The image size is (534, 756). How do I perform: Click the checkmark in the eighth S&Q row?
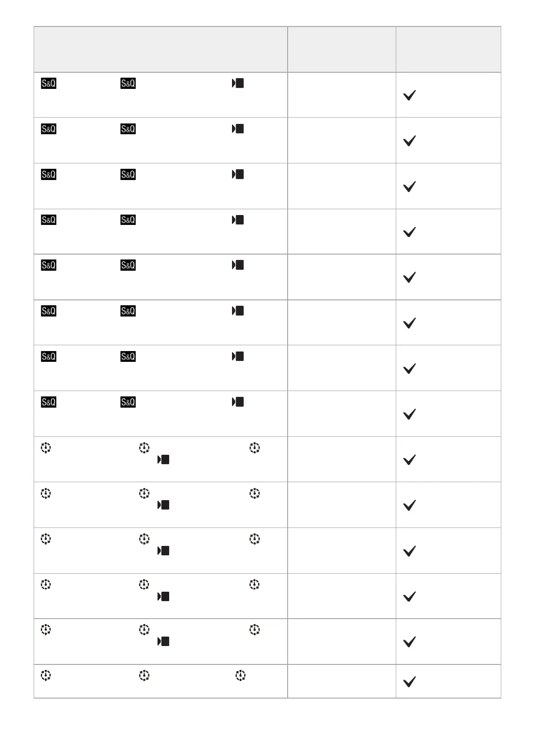point(409,414)
